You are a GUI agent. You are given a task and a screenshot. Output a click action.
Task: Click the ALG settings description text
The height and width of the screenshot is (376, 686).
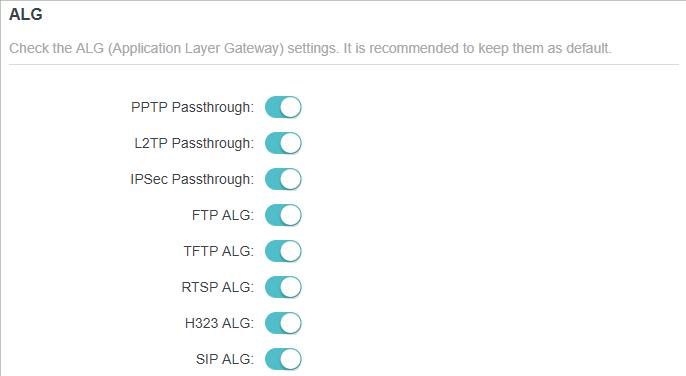pyautogui.click(x=310, y=48)
